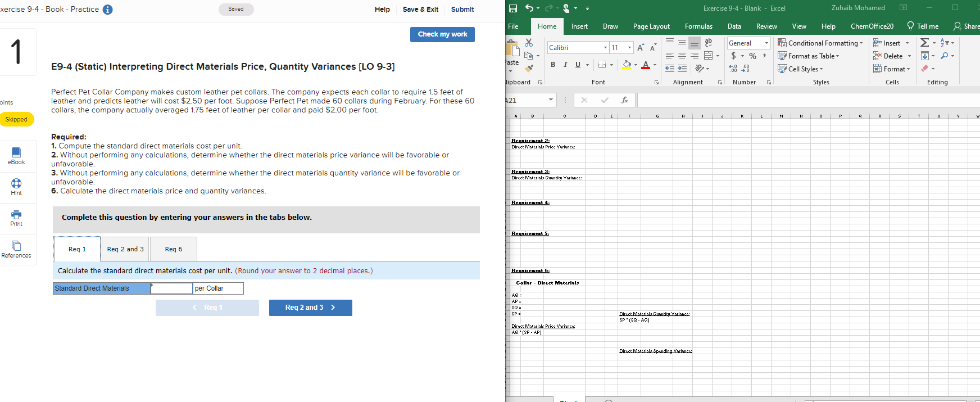The image size is (980, 402).
Task: Click the Fill down-arrow icon in Editing
Action: [x=924, y=56]
